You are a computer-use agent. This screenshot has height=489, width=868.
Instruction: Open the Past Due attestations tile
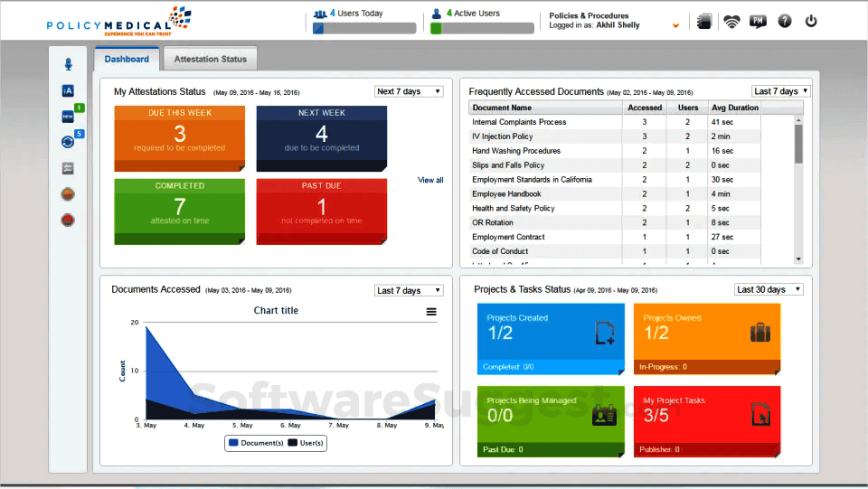click(322, 212)
